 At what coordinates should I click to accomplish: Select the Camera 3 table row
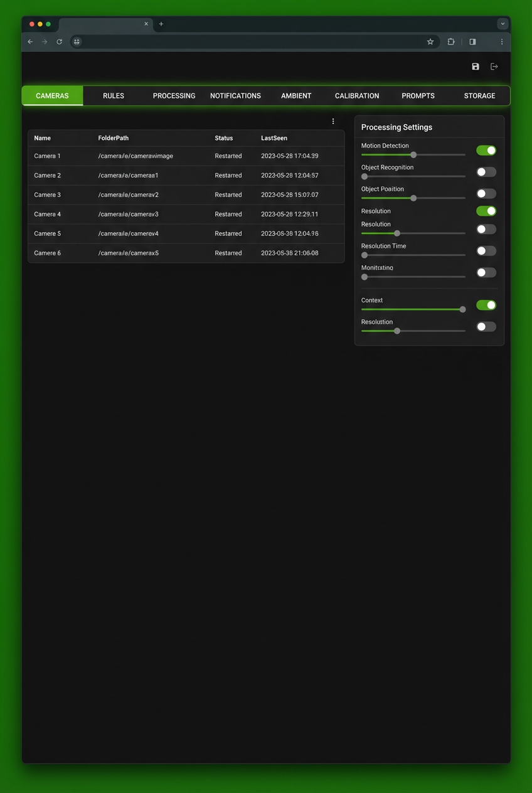tap(186, 195)
